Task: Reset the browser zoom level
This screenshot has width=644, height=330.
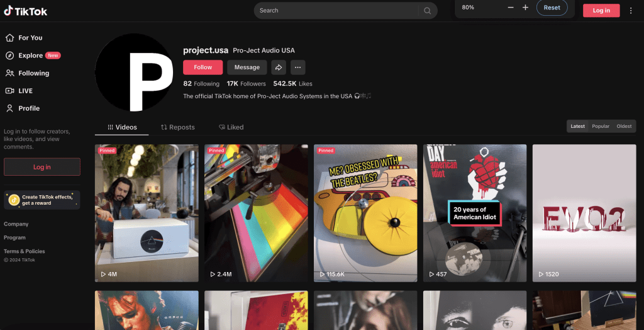Action: (x=552, y=8)
